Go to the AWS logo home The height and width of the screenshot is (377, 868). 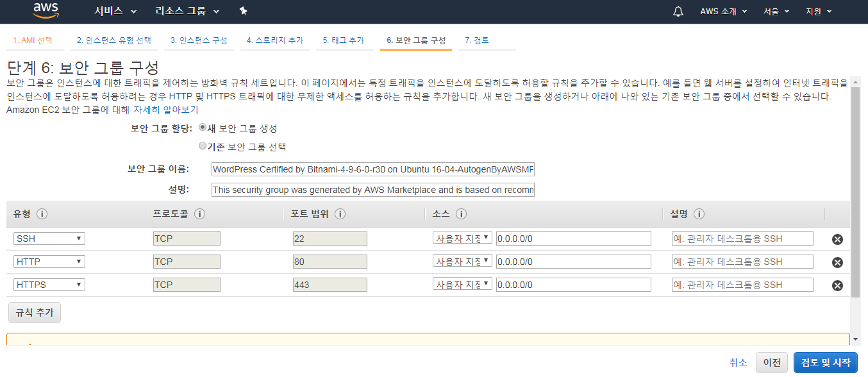[x=46, y=11]
